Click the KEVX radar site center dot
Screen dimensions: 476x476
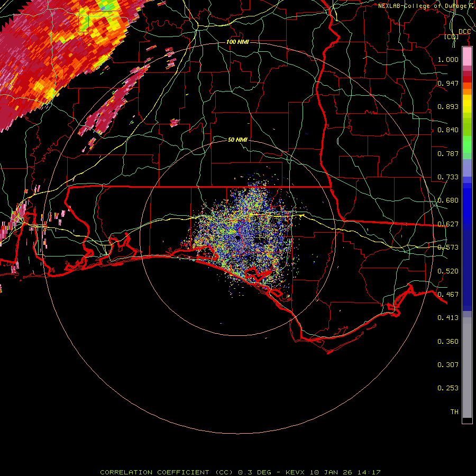pos(237,238)
